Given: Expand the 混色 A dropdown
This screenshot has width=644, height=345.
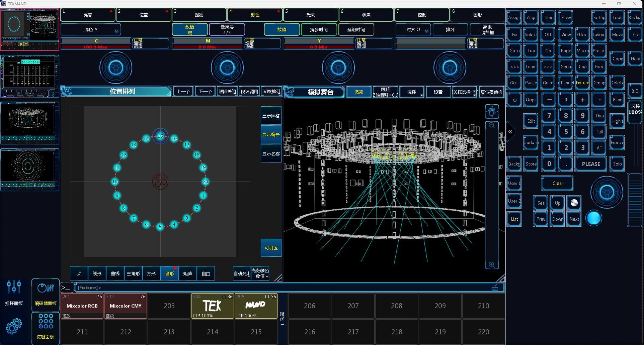Looking at the screenshot, I should tap(91, 30).
